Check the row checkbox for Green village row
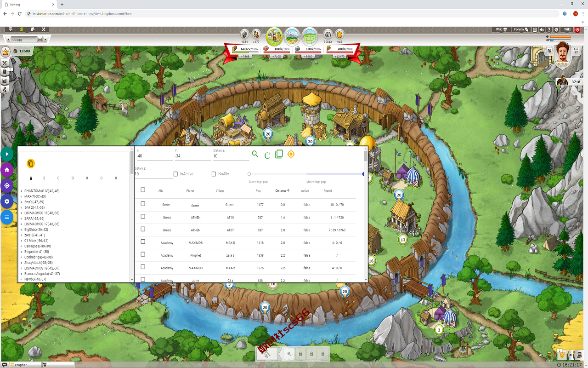 click(x=143, y=204)
